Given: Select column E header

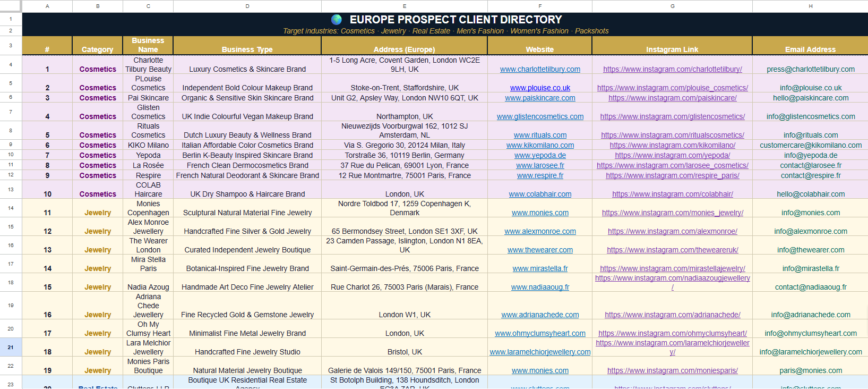Looking at the screenshot, I should (405, 6).
